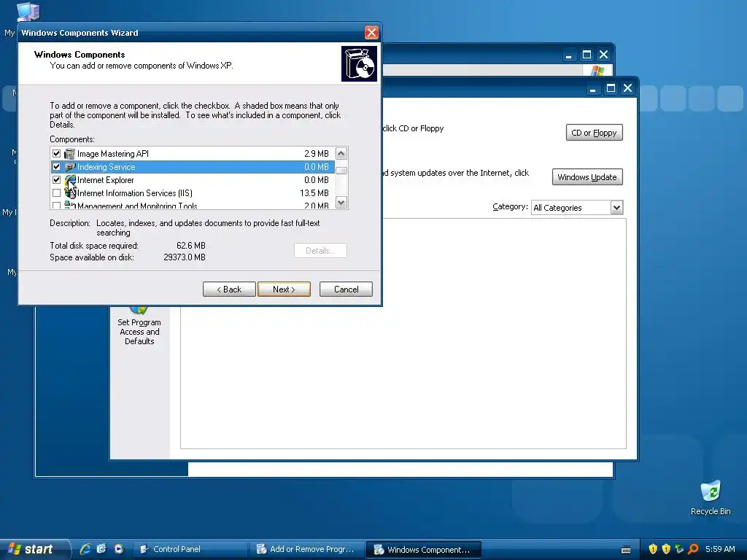Maximize the Add or Remove Programs window

pyautogui.click(x=611, y=88)
